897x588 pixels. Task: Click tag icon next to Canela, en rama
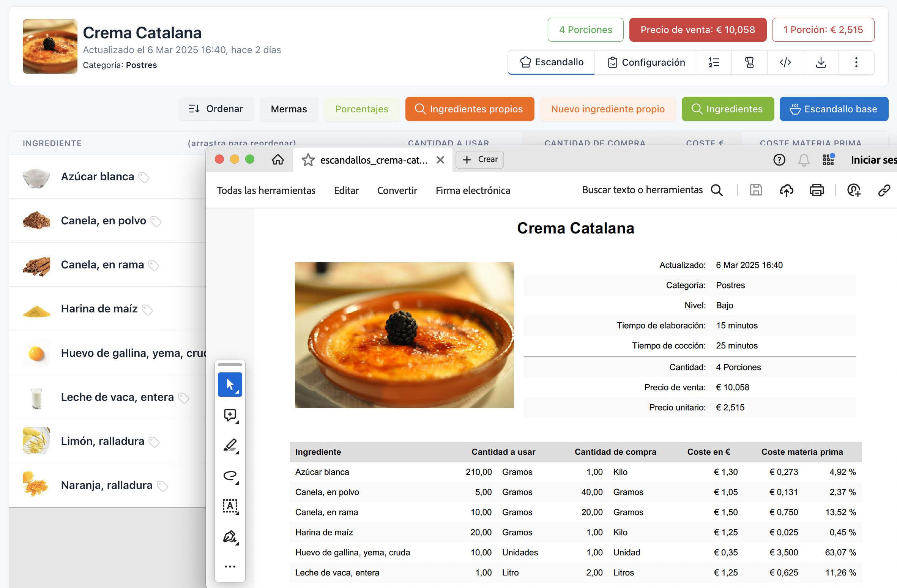click(x=154, y=265)
